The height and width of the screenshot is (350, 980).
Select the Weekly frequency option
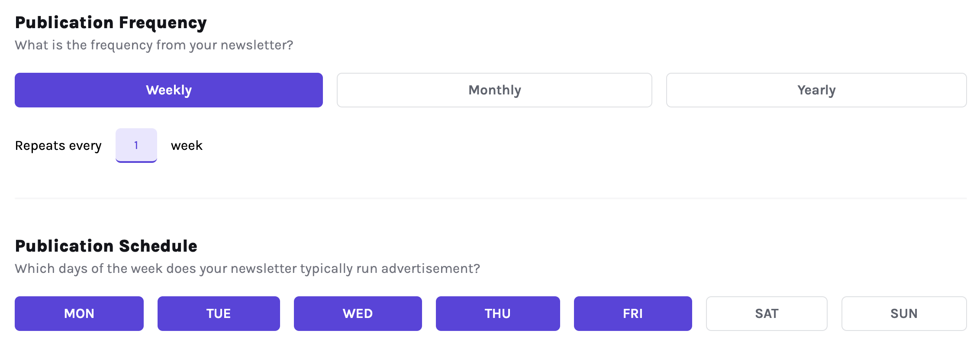coord(169,90)
